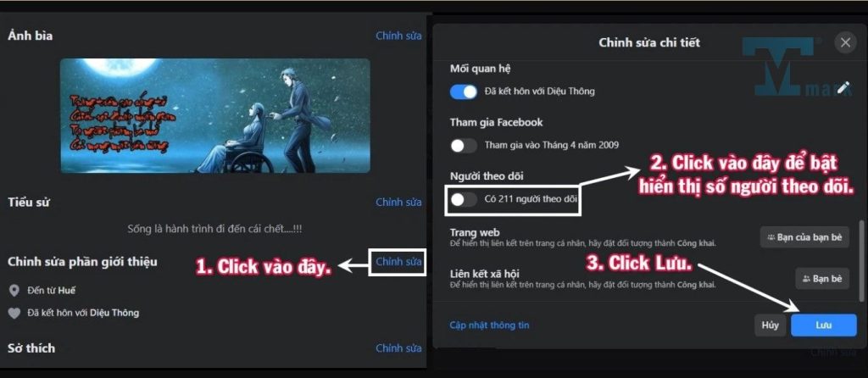The width and height of the screenshot is (868, 378).
Task: Open Liên kết xã hội audience selector Bạn bè
Action: pyautogui.click(x=822, y=279)
